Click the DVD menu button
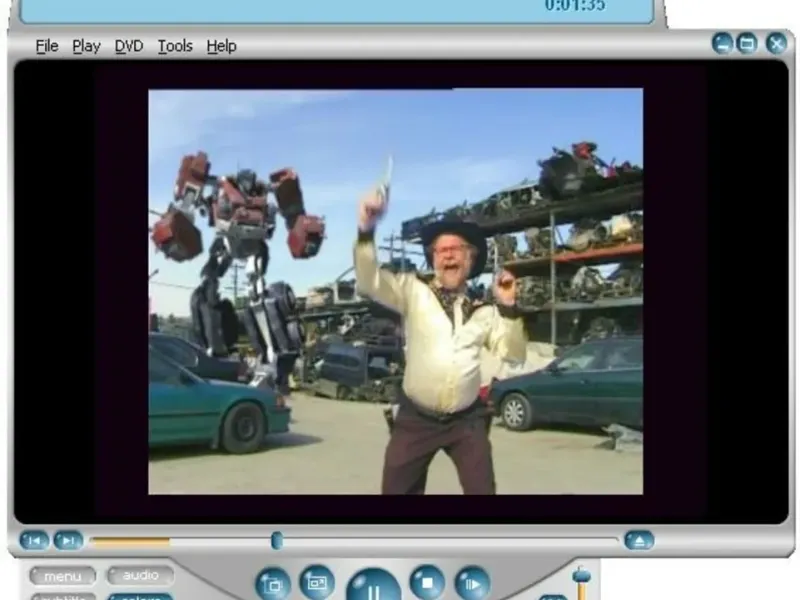The height and width of the screenshot is (600, 800). [x=63, y=576]
